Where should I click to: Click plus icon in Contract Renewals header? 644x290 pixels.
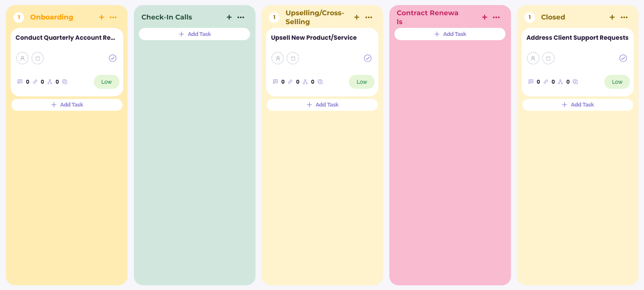(x=484, y=17)
